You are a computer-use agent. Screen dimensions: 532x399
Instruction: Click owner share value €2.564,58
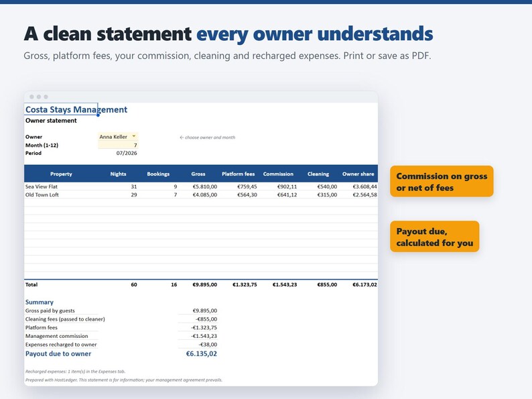point(364,194)
